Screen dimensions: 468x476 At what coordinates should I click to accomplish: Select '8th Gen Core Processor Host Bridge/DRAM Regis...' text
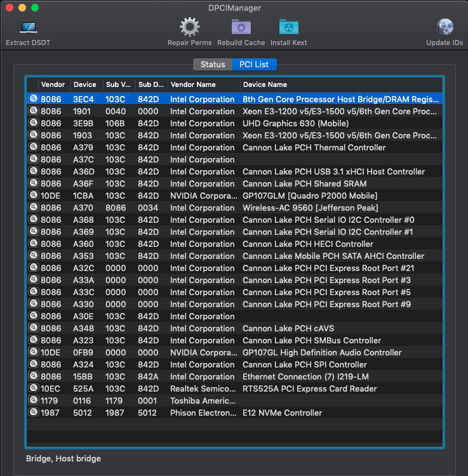[x=341, y=99]
